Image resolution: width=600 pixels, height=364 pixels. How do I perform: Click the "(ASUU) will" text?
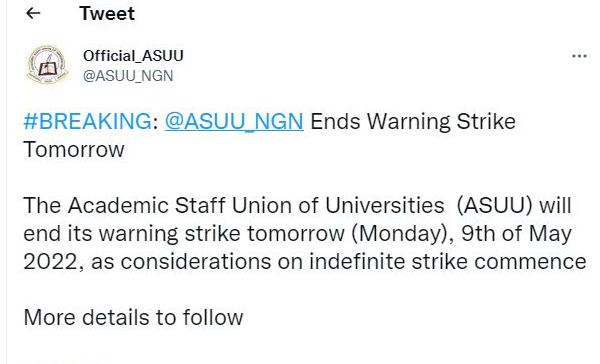(x=514, y=206)
